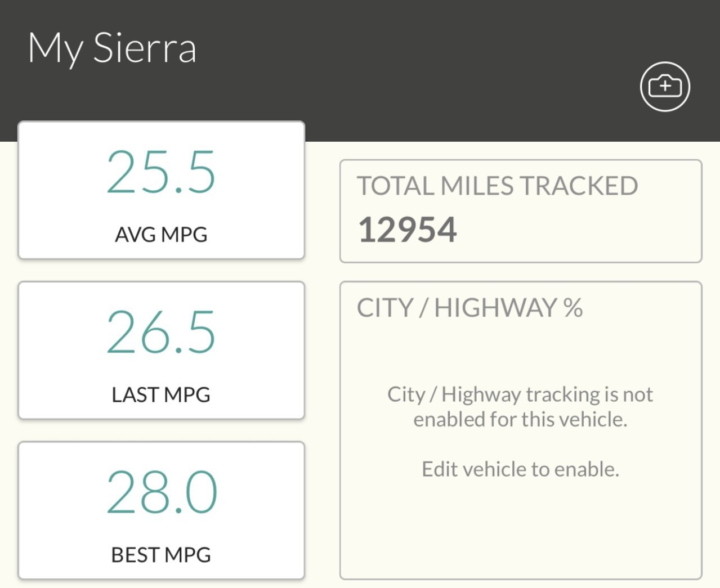Click the My Sierra vehicle title
This screenshot has height=588, width=720.
click(x=112, y=49)
